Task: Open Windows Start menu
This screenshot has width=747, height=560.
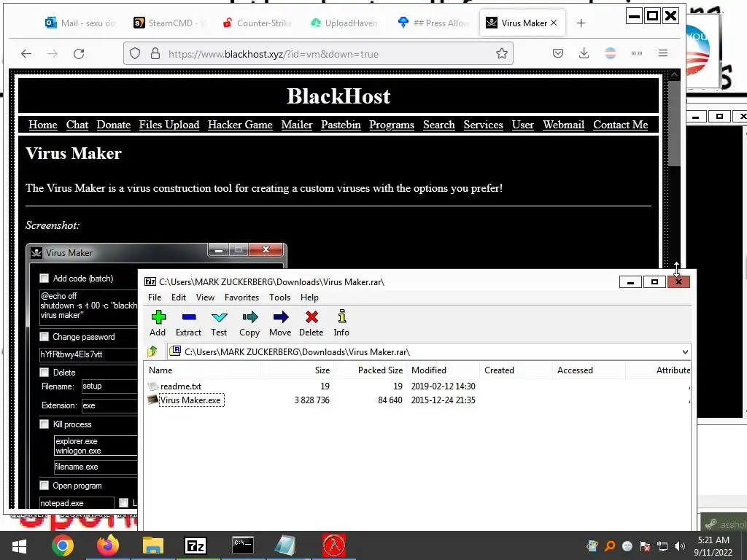Action: tap(19, 545)
